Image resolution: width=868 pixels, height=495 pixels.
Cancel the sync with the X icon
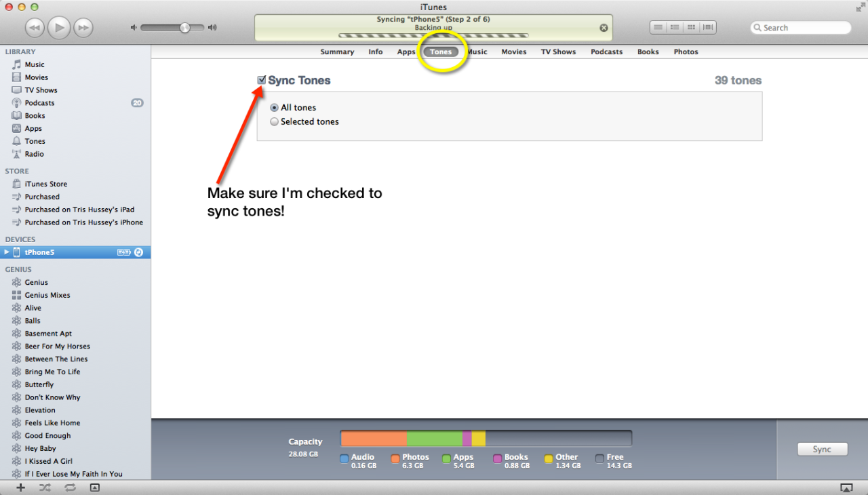coord(604,28)
